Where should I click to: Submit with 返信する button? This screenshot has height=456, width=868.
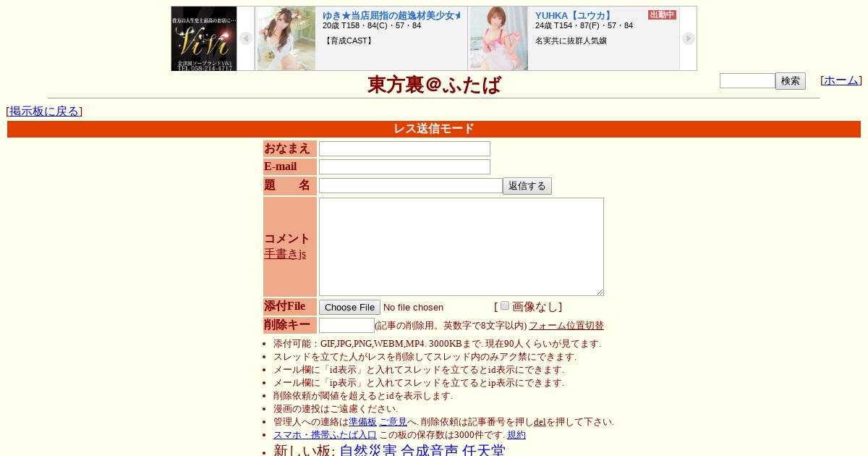(527, 186)
